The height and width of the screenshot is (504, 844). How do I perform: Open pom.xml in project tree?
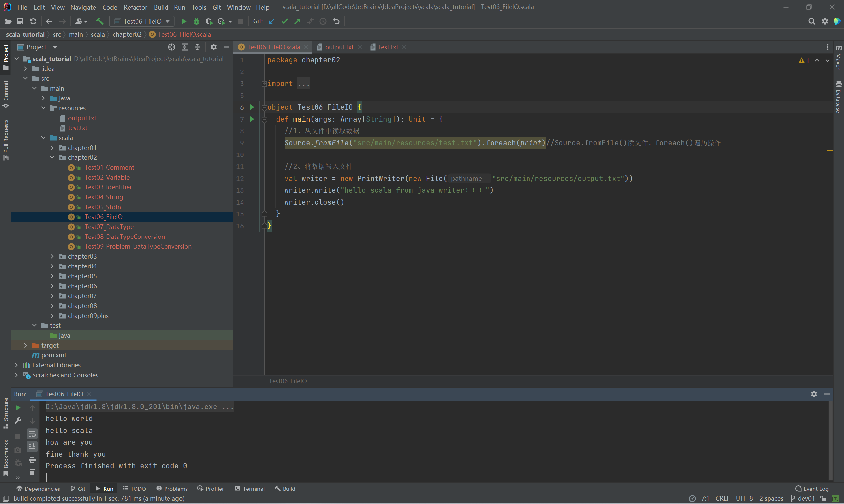tap(53, 355)
